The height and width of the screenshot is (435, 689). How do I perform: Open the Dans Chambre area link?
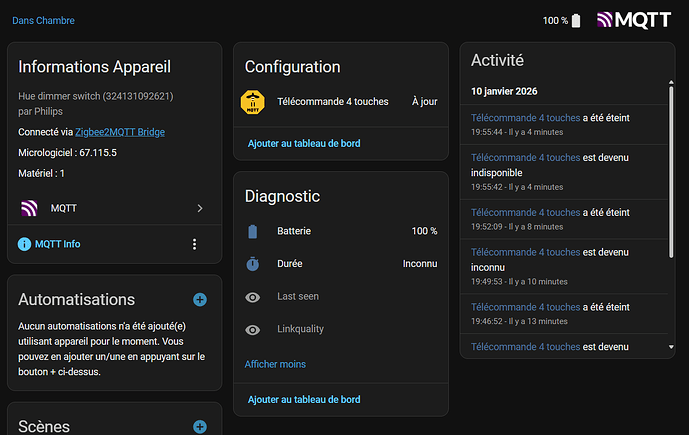coord(43,20)
